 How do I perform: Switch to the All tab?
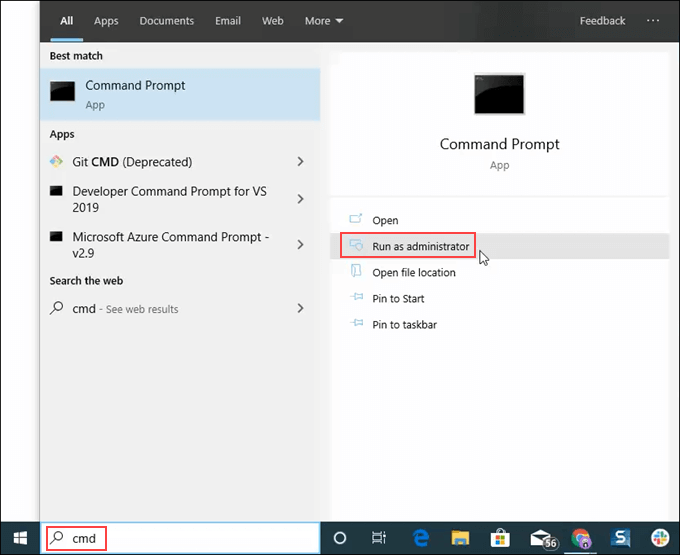[66, 21]
